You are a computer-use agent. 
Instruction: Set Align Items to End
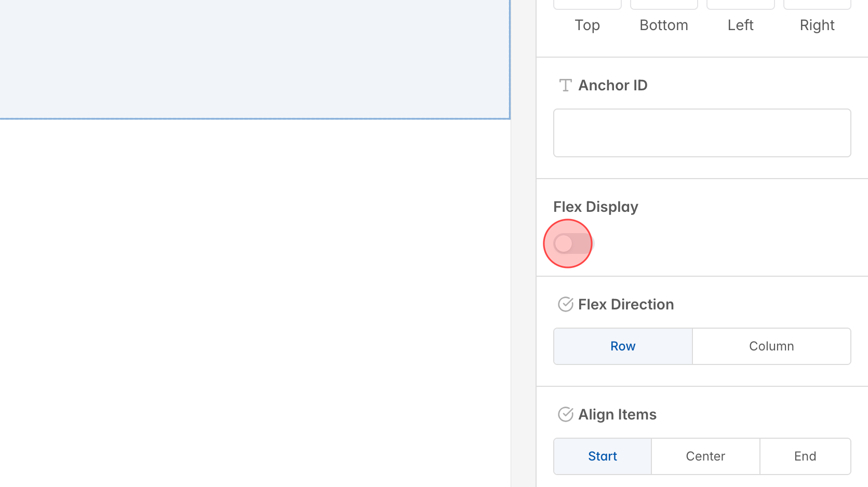(805, 456)
